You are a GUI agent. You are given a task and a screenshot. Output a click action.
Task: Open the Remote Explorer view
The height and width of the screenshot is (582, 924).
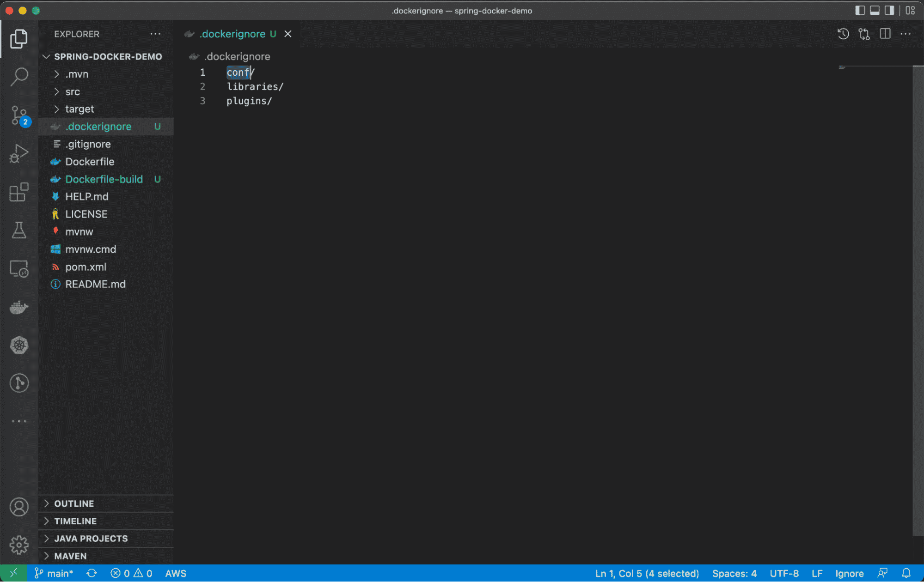(x=19, y=269)
